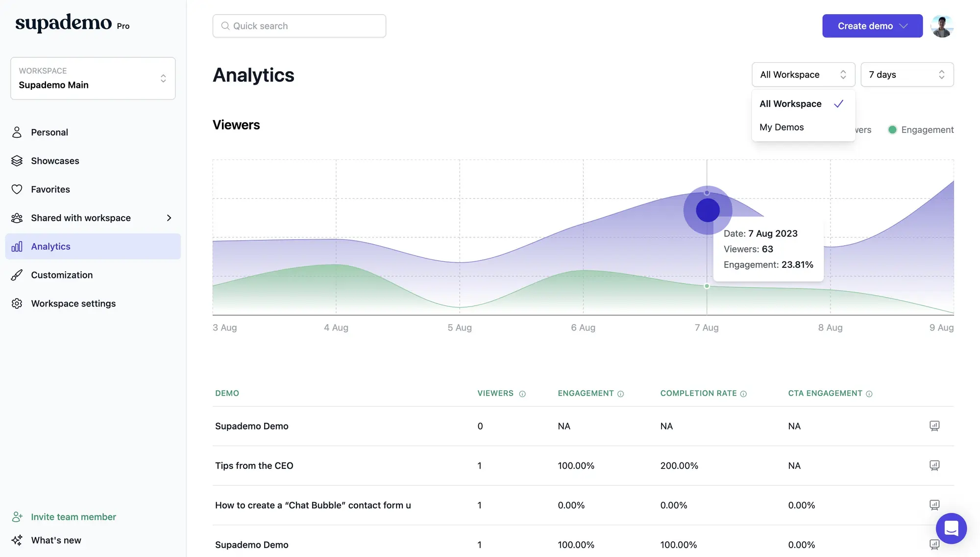Open the 7 days range dropdown

(907, 75)
